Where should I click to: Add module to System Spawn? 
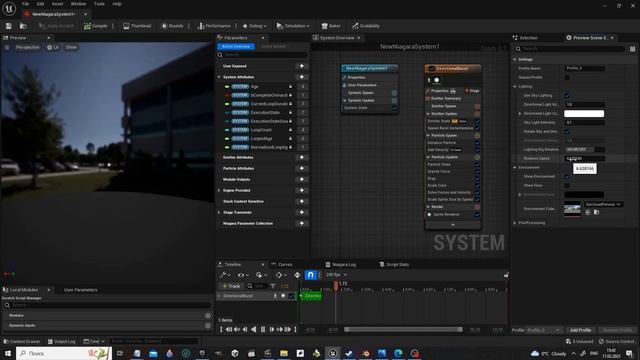click(x=394, y=93)
